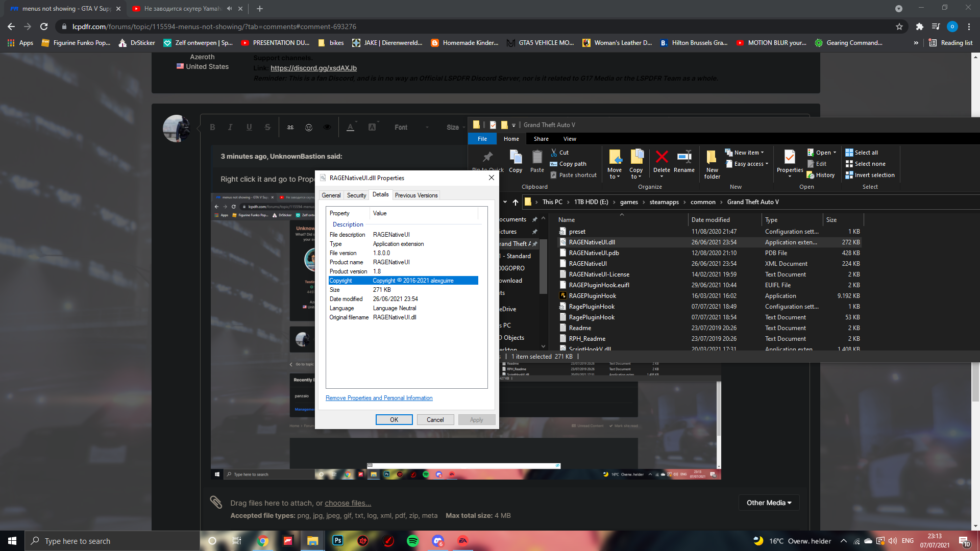
Task: Click the Rename icon in ribbon
Action: tap(684, 157)
